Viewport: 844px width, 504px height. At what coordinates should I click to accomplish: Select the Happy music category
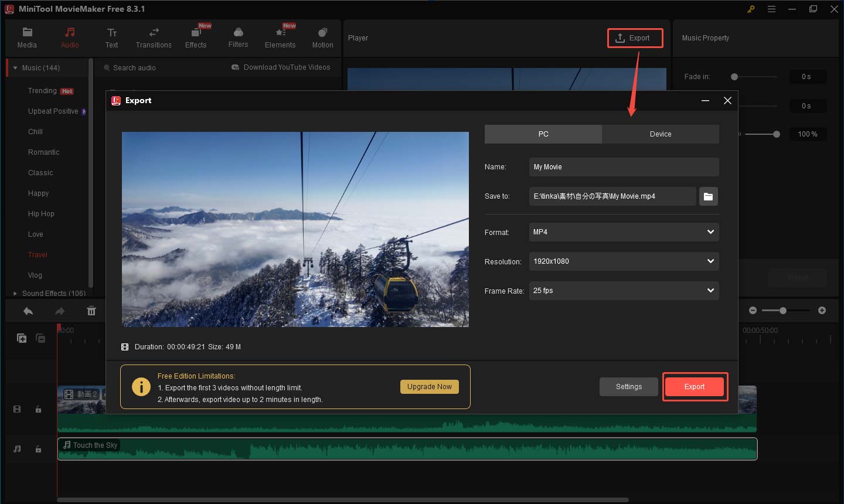tap(38, 193)
